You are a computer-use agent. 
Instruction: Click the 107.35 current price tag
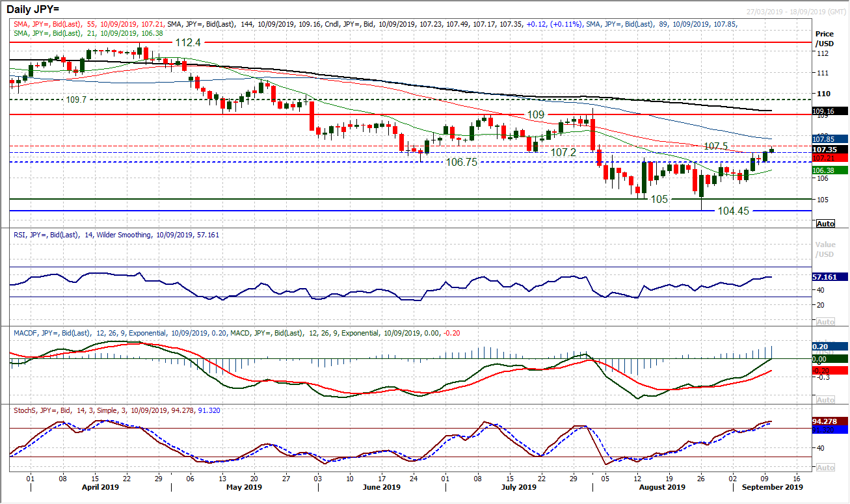pos(830,149)
